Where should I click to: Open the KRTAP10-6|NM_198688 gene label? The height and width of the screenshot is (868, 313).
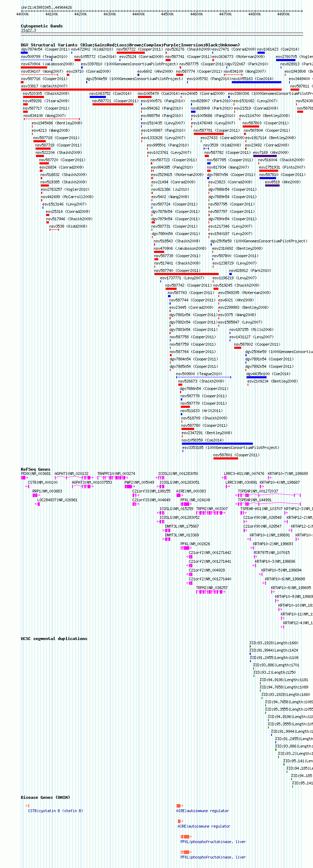[285, 579]
